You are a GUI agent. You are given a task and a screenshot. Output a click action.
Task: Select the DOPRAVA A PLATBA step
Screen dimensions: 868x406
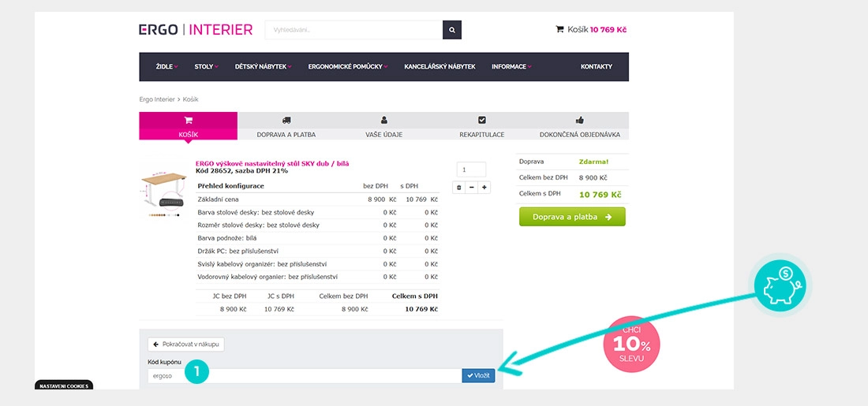coord(286,126)
